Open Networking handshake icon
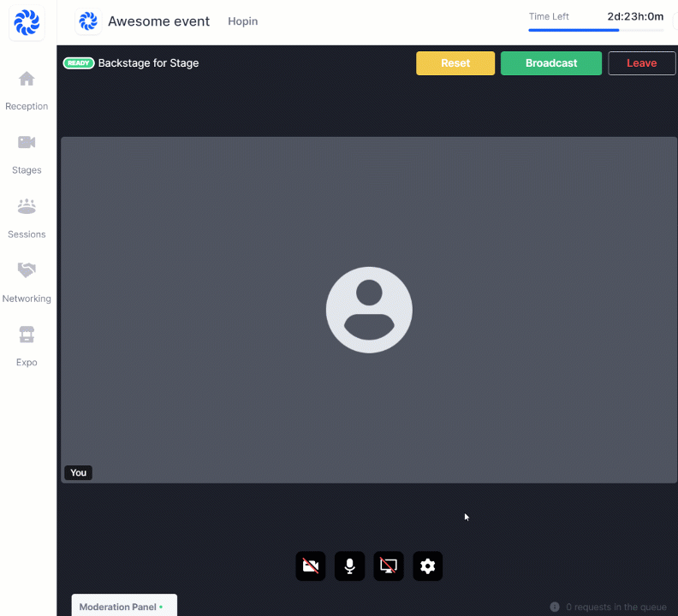This screenshot has width=678, height=616. tap(27, 270)
